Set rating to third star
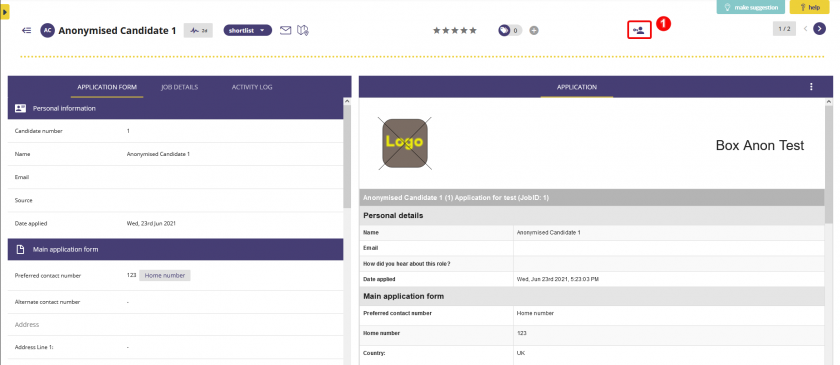This screenshot has height=365, width=840. click(x=455, y=31)
